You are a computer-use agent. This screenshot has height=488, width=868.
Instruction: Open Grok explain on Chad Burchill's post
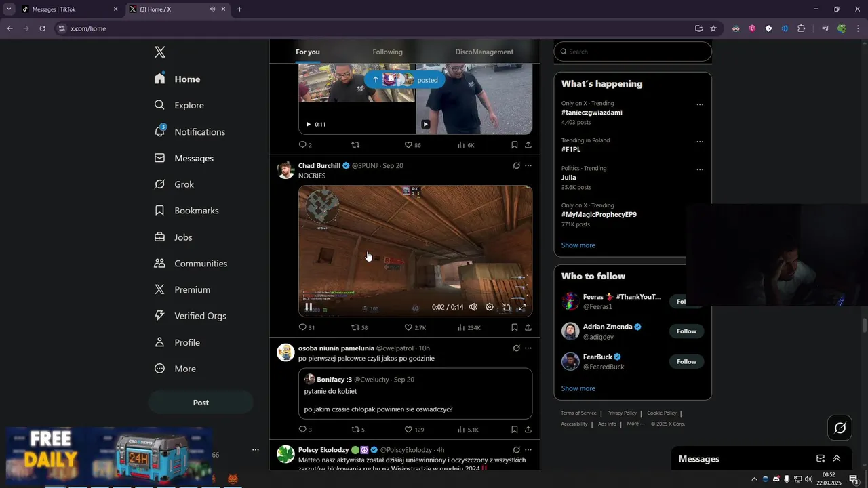(x=516, y=165)
